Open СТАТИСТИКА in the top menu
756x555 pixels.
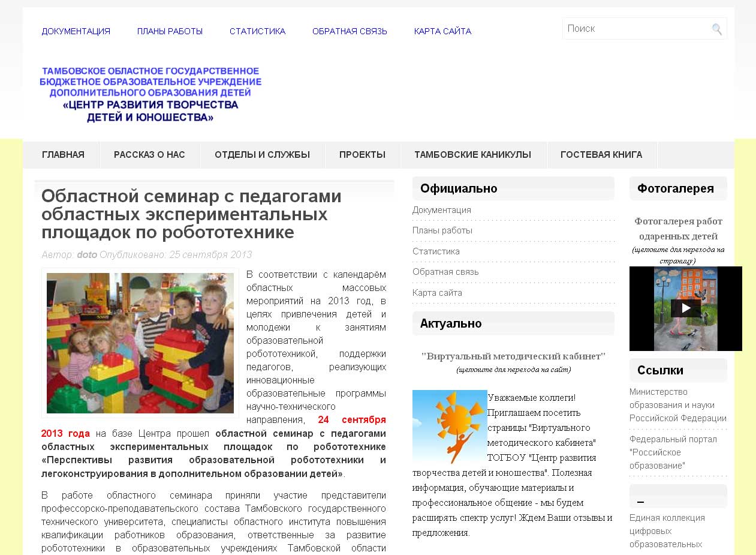pyautogui.click(x=257, y=31)
